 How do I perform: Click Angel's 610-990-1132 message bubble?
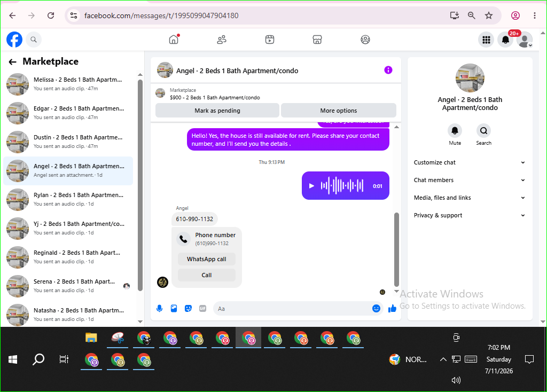(x=194, y=219)
